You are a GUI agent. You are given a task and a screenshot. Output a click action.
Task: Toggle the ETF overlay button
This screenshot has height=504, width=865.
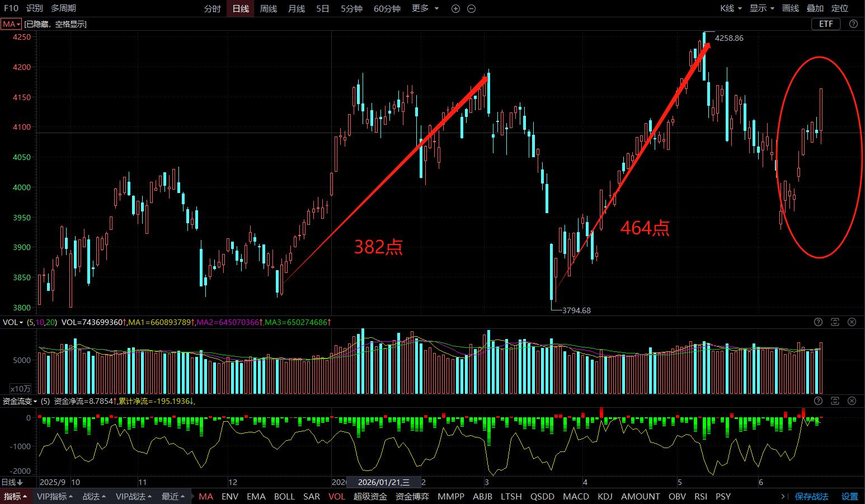point(826,24)
